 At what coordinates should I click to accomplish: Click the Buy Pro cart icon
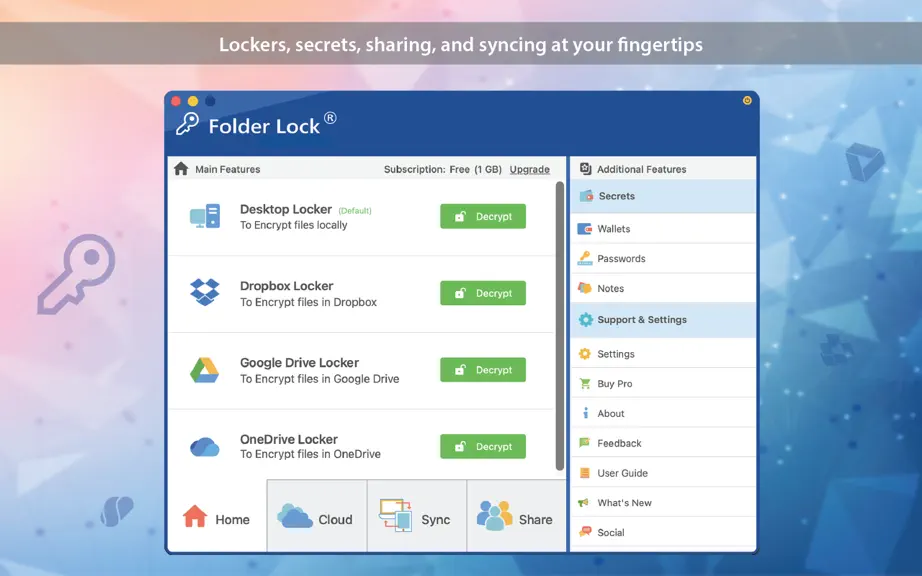(584, 383)
